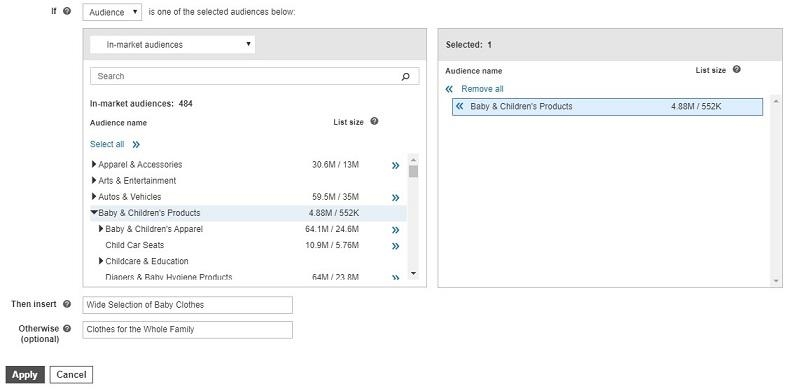Click audience list scrollbar down arrow
The width and height of the screenshot is (794, 389).
click(x=413, y=274)
